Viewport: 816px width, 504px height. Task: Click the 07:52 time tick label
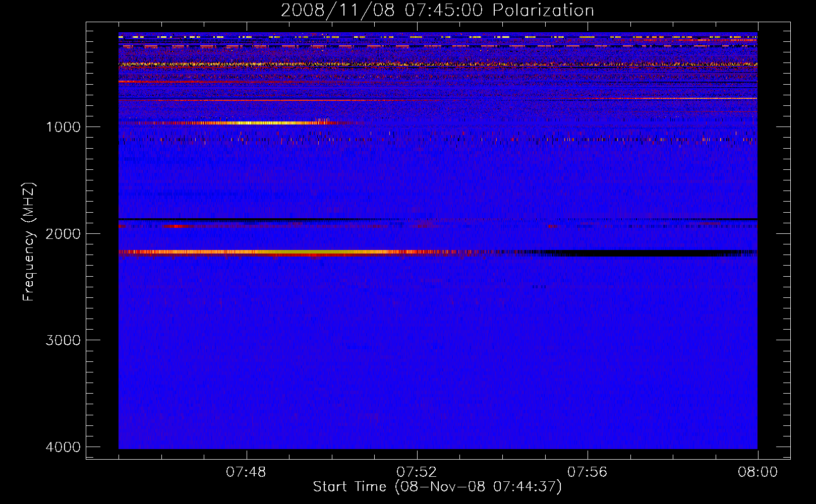pyautogui.click(x=417, y=472)
